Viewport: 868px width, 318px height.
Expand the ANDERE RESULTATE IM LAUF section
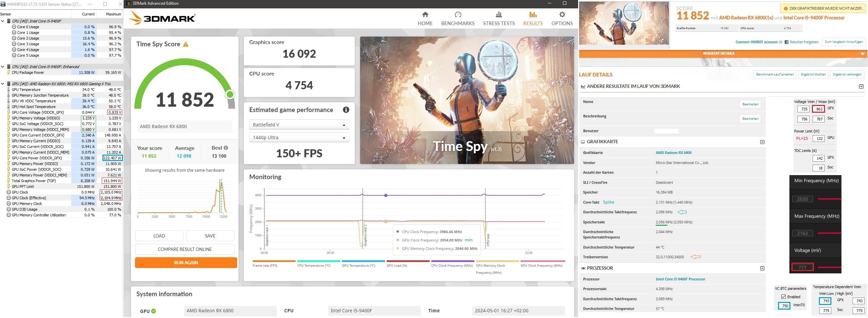[x=861, y=87]
